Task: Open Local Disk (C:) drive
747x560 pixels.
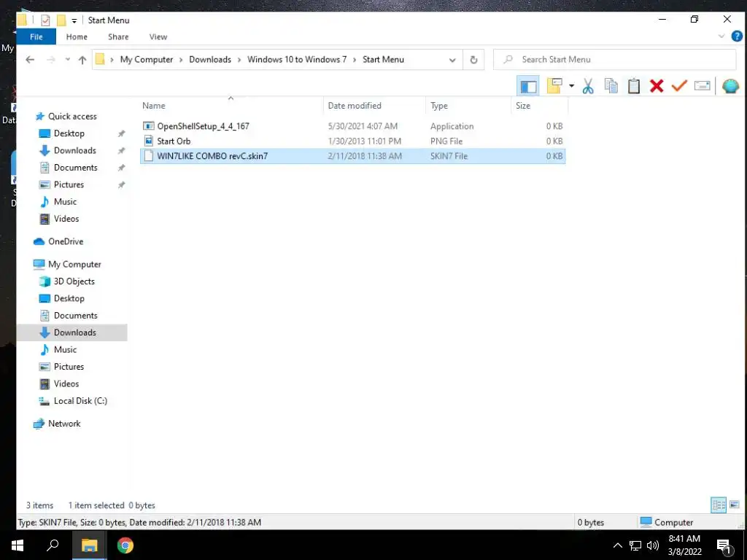Action: [80, 401]
